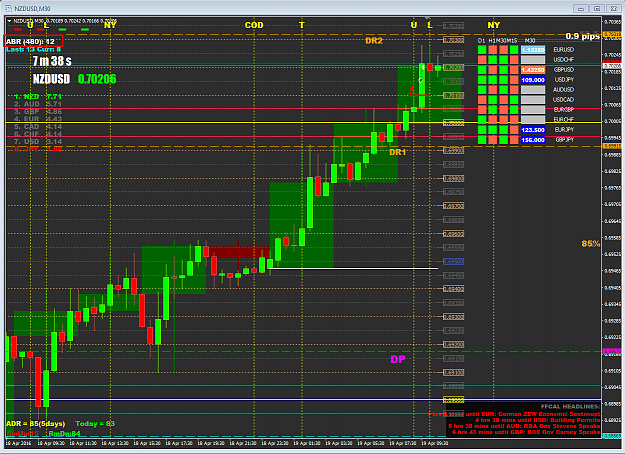The height and width of the screenshot is (454, 625).
Task: Select the EURGBP pair label
Action: pos(564,110)
